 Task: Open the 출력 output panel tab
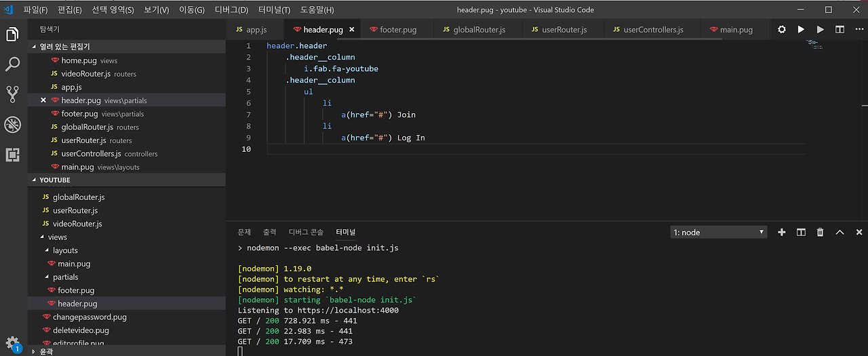[x=270, y=232]
